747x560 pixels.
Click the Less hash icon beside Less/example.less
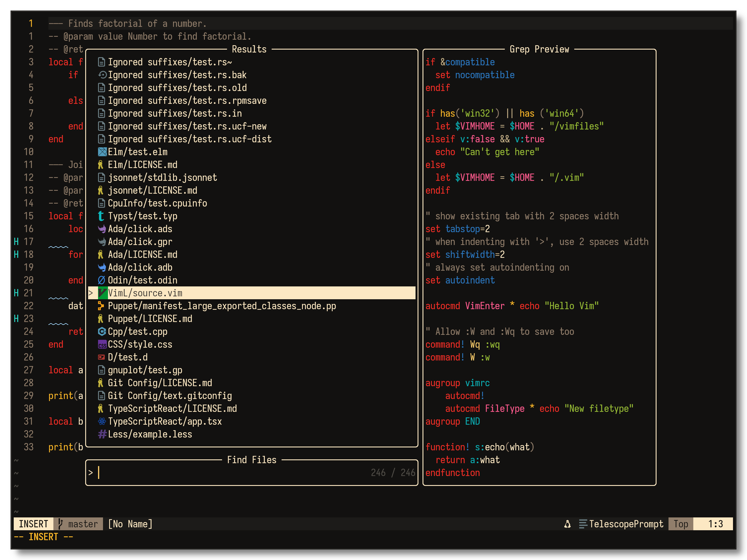(x=102, y=434)
